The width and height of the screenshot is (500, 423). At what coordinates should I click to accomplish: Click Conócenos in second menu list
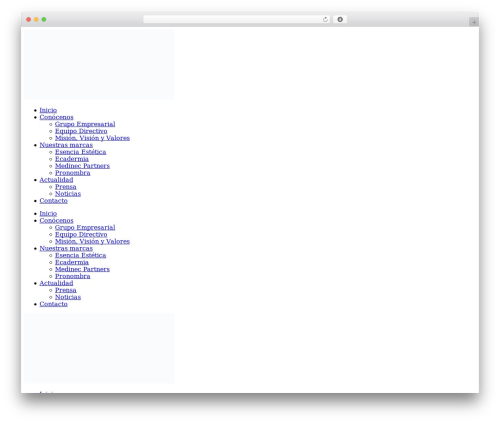(56, 220)
